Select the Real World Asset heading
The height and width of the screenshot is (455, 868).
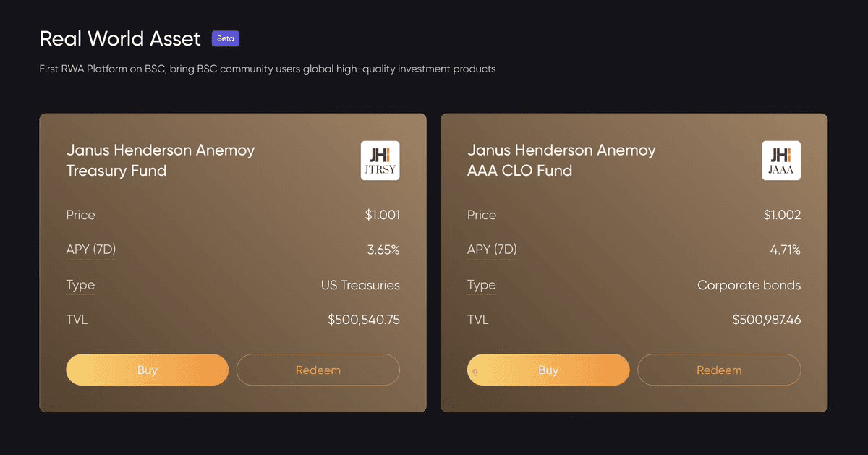coord(120,38)
